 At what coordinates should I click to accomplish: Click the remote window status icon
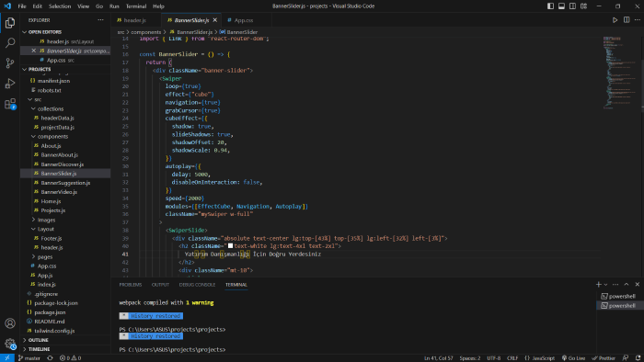click(x=7, y=358)
